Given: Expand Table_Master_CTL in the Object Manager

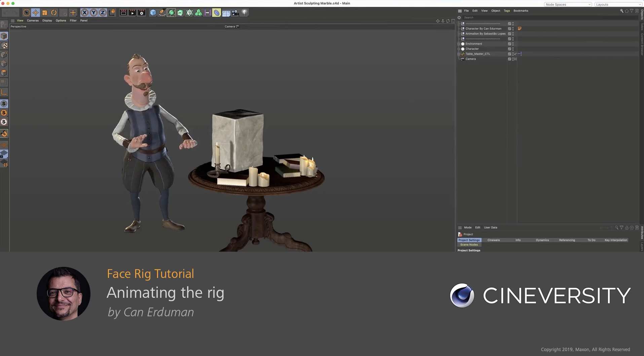Looking at the screenshot, I should click(458, 54).
